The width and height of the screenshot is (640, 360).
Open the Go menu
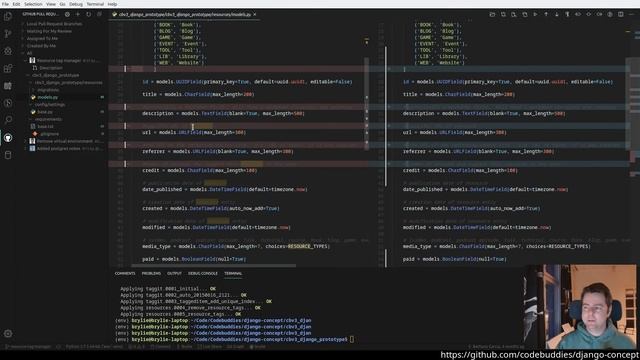(62, 4)
